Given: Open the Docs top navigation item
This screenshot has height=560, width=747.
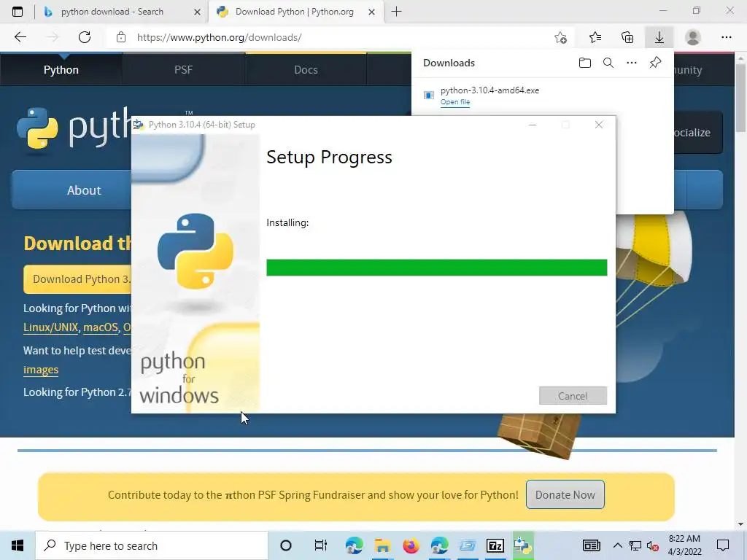Looking at the screenshot, I should coord(306,70).
